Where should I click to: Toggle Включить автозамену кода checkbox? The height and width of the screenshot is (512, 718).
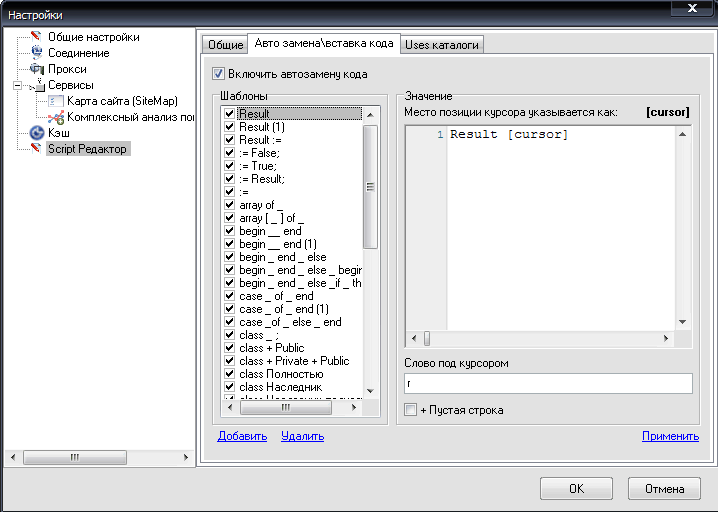coord(219,74)
